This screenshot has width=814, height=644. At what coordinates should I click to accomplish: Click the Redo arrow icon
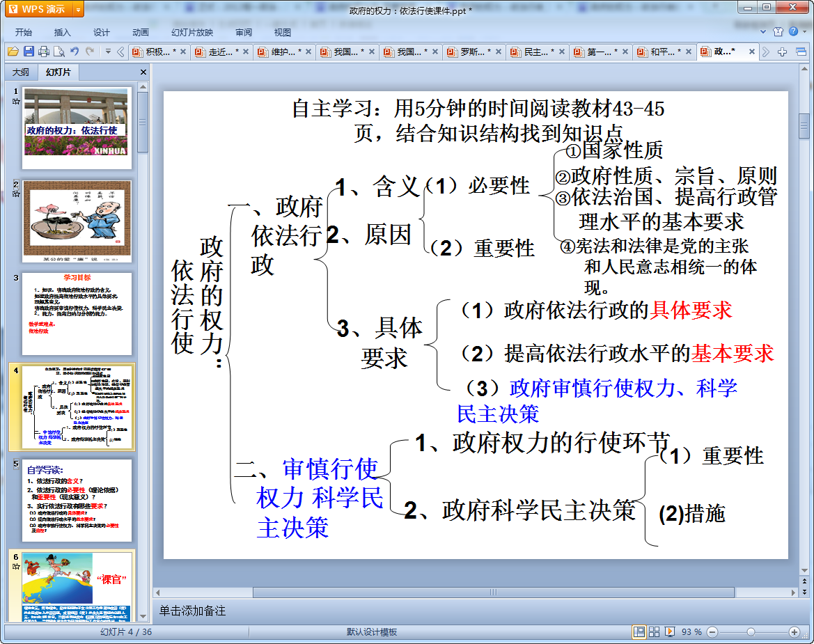90,52
